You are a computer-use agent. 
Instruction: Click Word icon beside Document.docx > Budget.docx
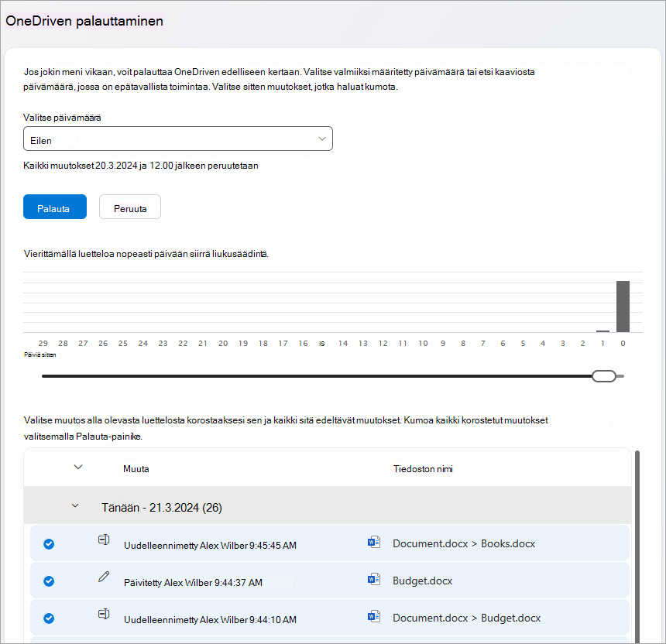point(374,616)
